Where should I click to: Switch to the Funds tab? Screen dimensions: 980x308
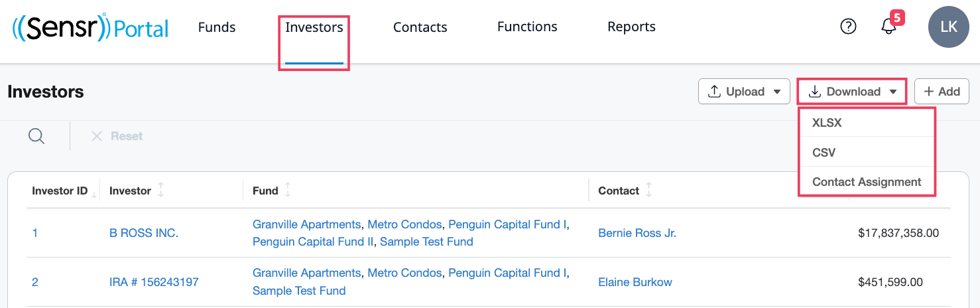click(217, 27)
